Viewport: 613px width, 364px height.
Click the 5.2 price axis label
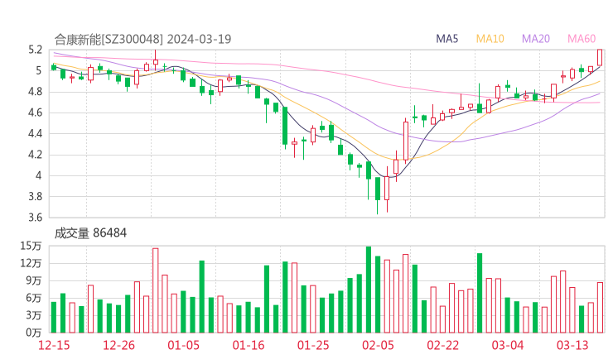35,50
